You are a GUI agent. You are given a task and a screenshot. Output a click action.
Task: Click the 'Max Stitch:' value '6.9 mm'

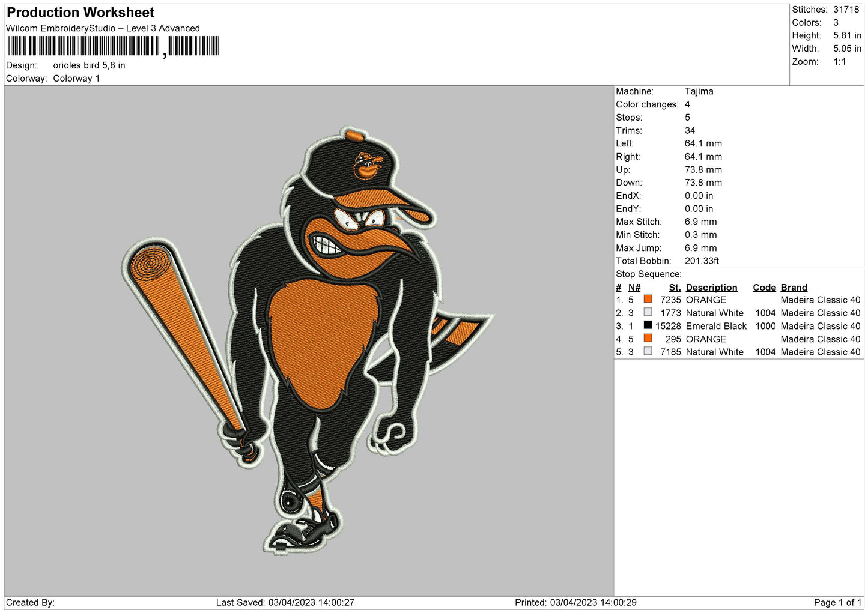700,222
